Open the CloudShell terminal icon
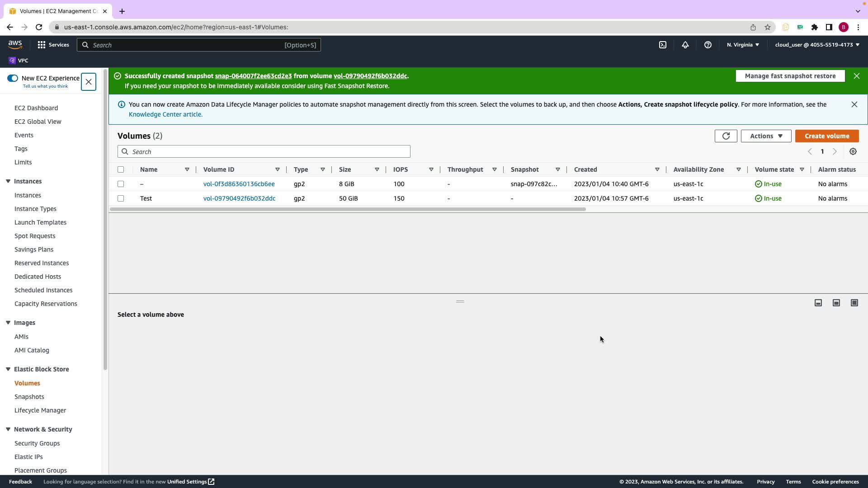This screenshot has width=868, height=488. (663, 45)
